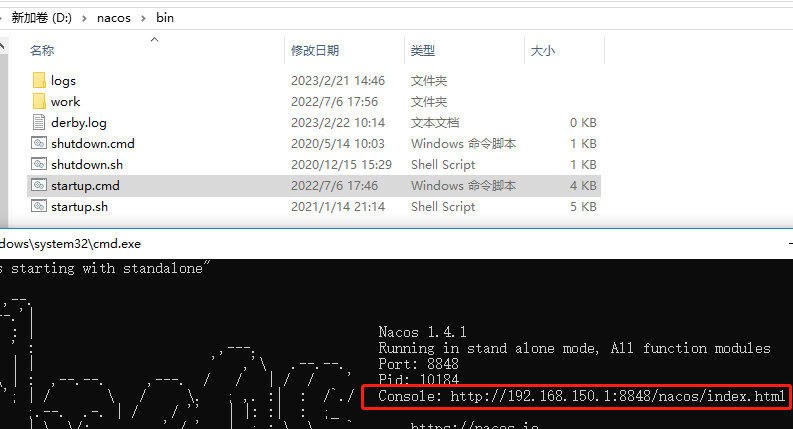Select the derby.log file icon
The width and height of the screenshot is (793, 429).
click(x=39, y=122)
